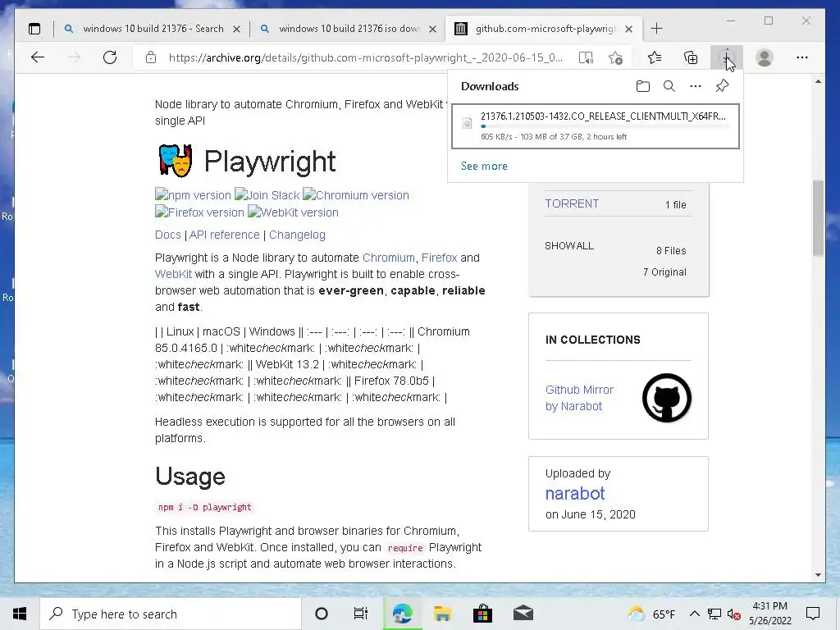The width and height of the screenshot is (840, 630).
Task: Open Collections toolbar button
Action: (x=691, y=57)
